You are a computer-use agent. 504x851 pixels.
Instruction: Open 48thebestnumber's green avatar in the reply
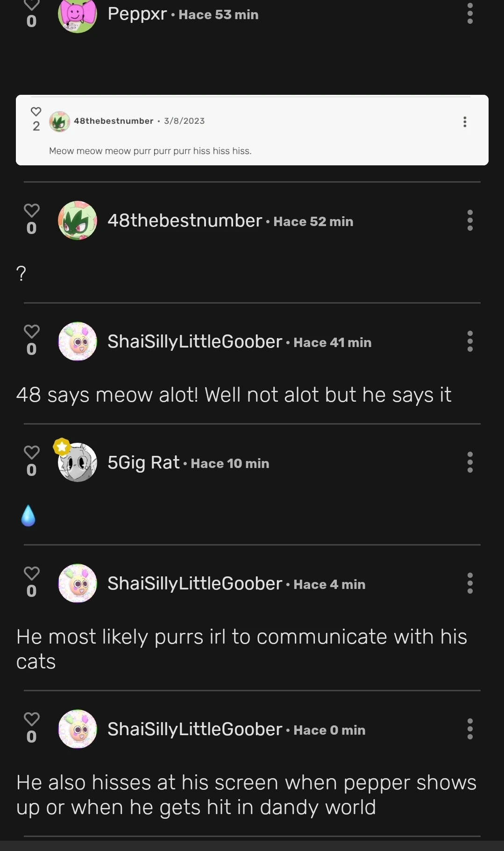[x=78, y=220]
